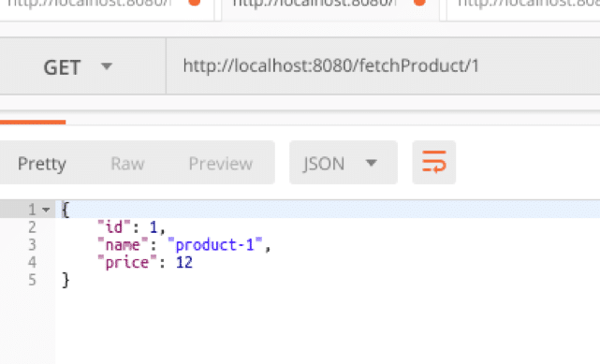Click the "id" key in JSON response

(114, 227)
